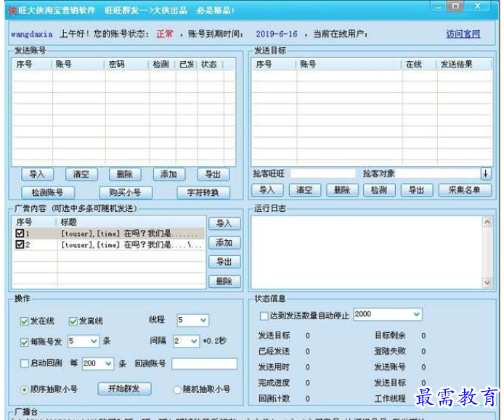
Task: Open the 访问官网 link
Action: coord(463,33)
